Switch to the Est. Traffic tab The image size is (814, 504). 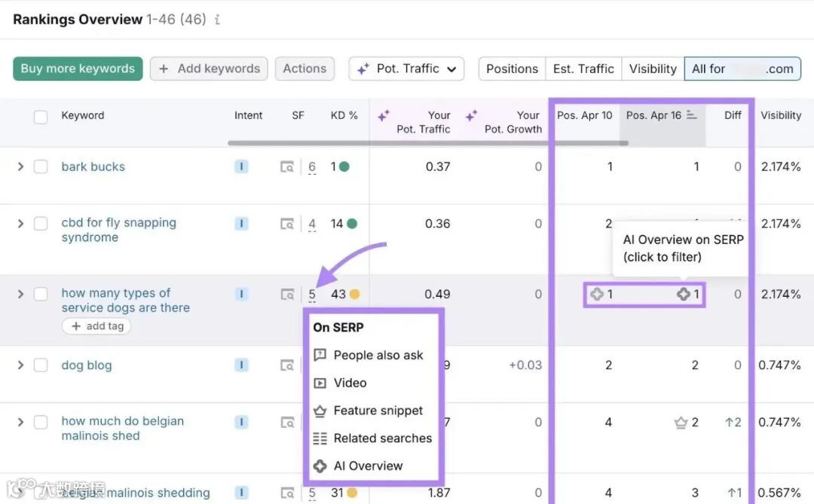click(x=583, y=69)
